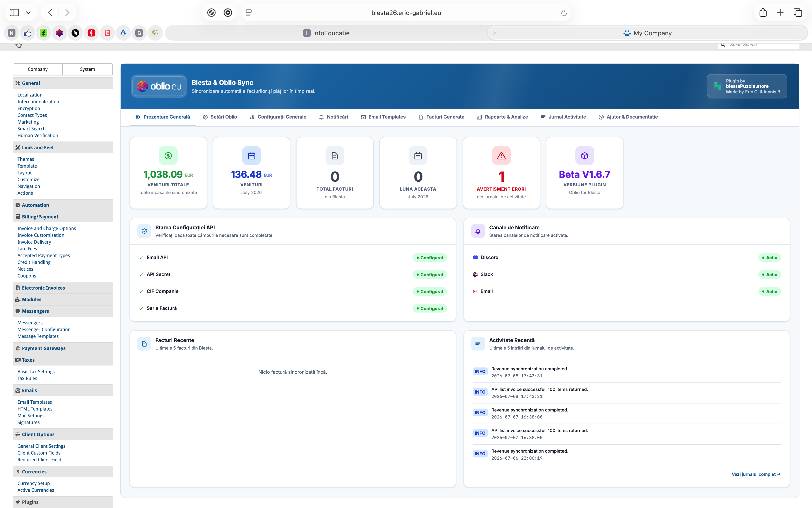Show the tab overview
Viewport: 812px width, 508px height.
tap(797, 13)
